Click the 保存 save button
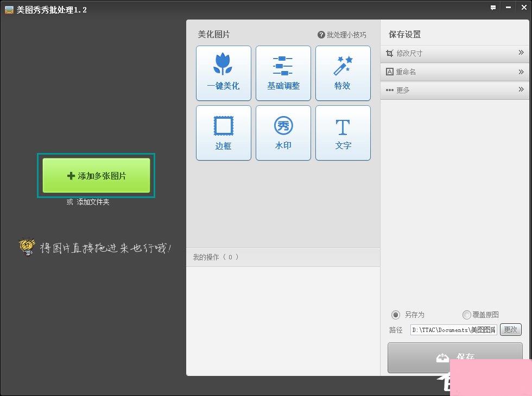The image size is (532, 396). (455, 357)
